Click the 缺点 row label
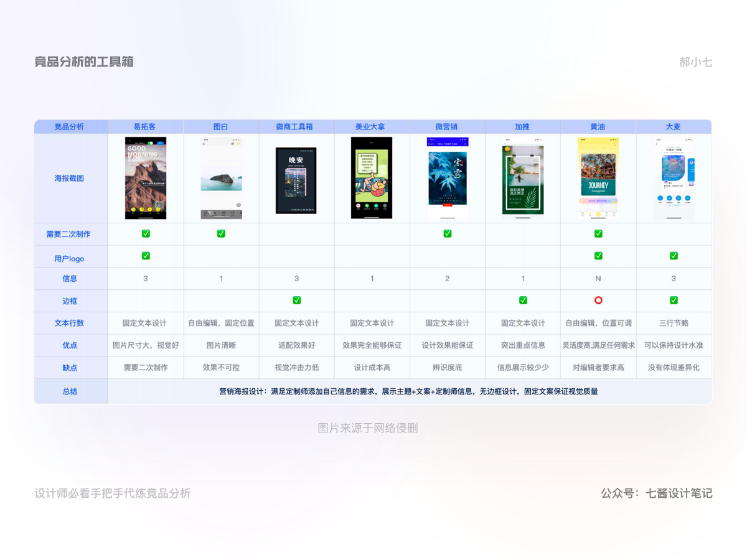Viewport: 747px width, 560px height. click(70, 367)
